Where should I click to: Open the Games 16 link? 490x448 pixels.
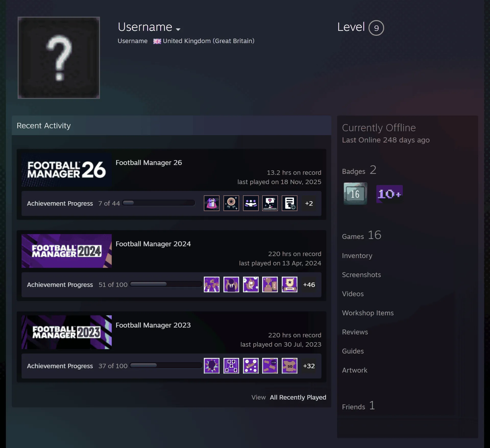362,235
